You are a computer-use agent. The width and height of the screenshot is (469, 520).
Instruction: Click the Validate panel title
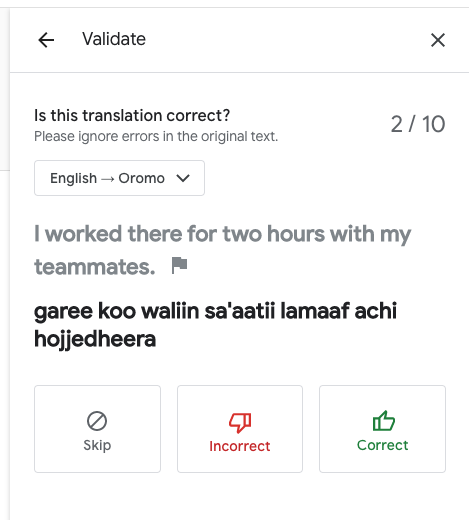click(x=114, y=39)
